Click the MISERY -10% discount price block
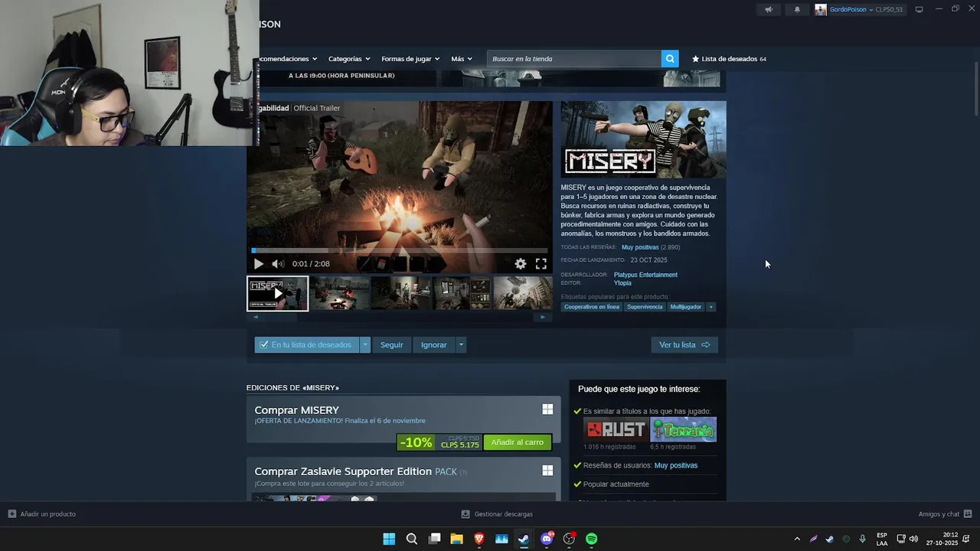Screen dimensions: 980x551 click(439, 442)
